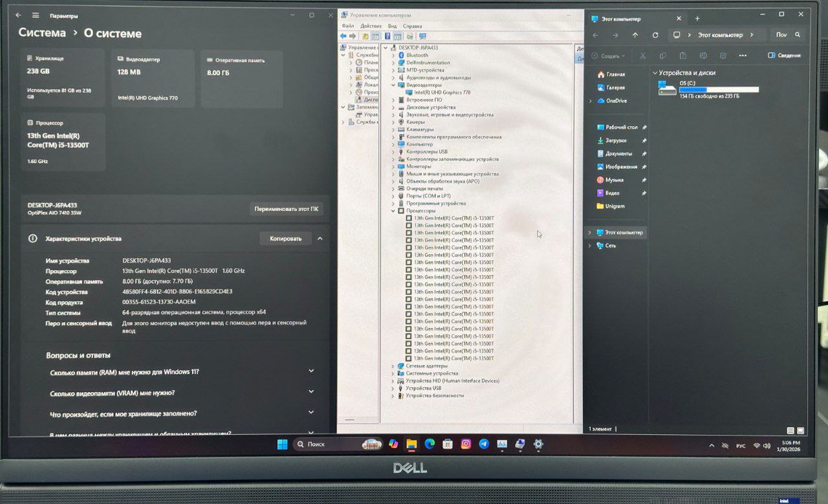Click the Refresh icon in File Explorer
828x504 pixels.
coord(655,36)
